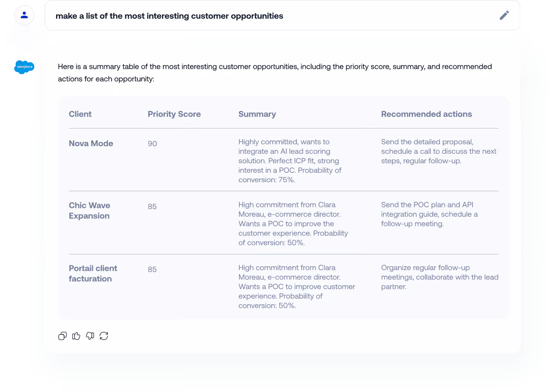Click the Nova Mode summary text

(290, 160)
